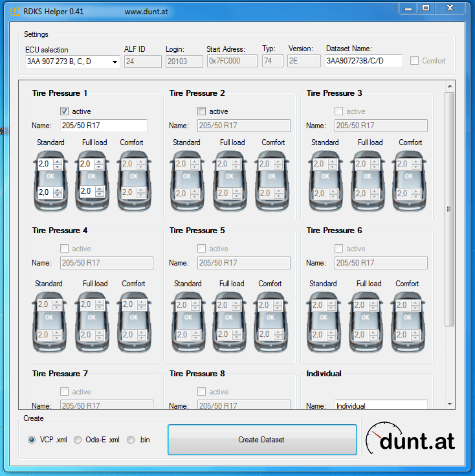The image size is (475, 476).
Task: Decrease Full load rear pressure in Tire Pressure 1
Action: (99, 194)
